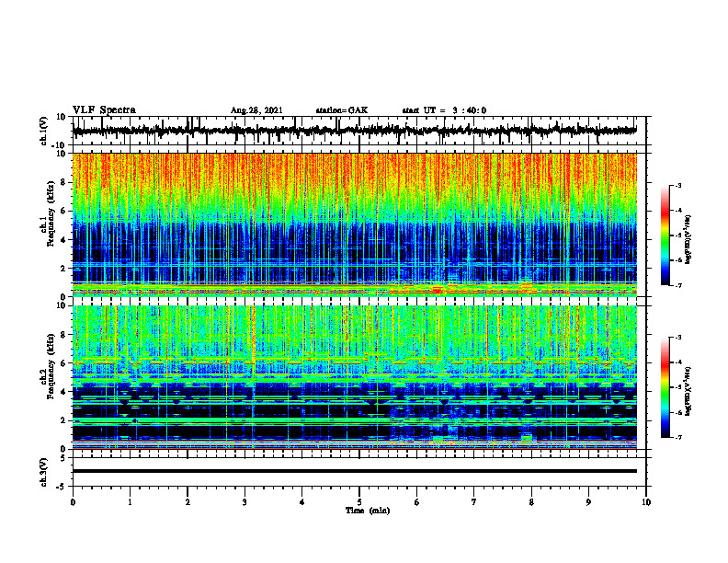Select the ch.1 color bar log(PSD) label
728x563 pixels.
(x=688, y=240)
